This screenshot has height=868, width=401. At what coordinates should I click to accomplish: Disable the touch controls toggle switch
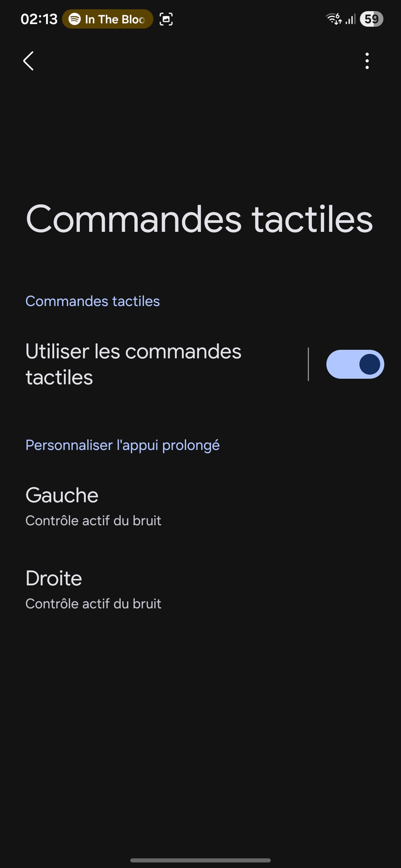pos(355,364)
